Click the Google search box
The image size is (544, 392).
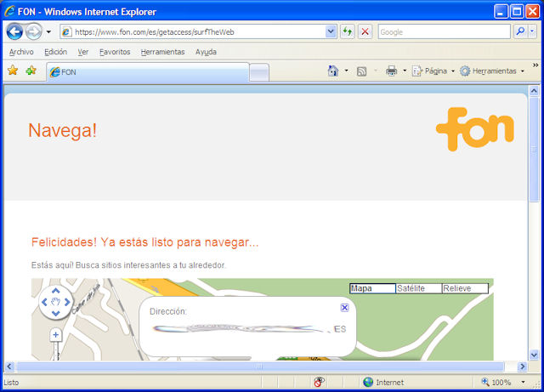point(444,32)
